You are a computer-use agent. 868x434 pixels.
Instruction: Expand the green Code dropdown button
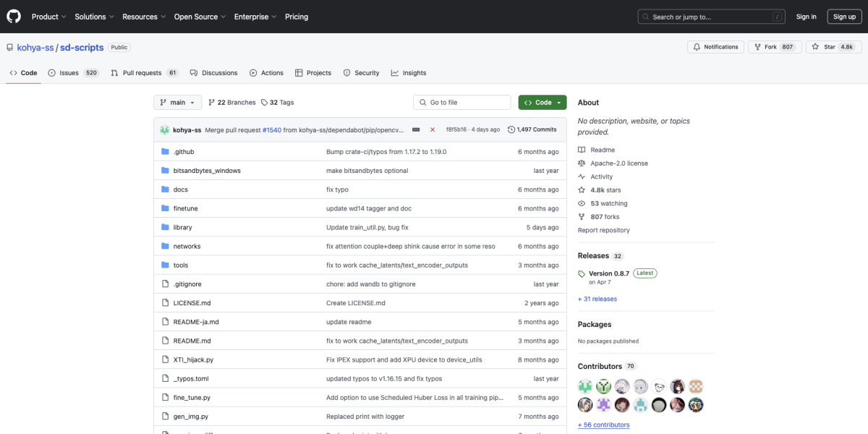[542, 103]
